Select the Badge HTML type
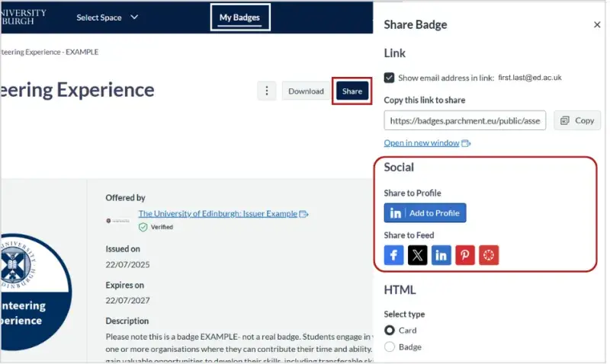This screenshot has width=610, height=364. click(x=391, y=349)
